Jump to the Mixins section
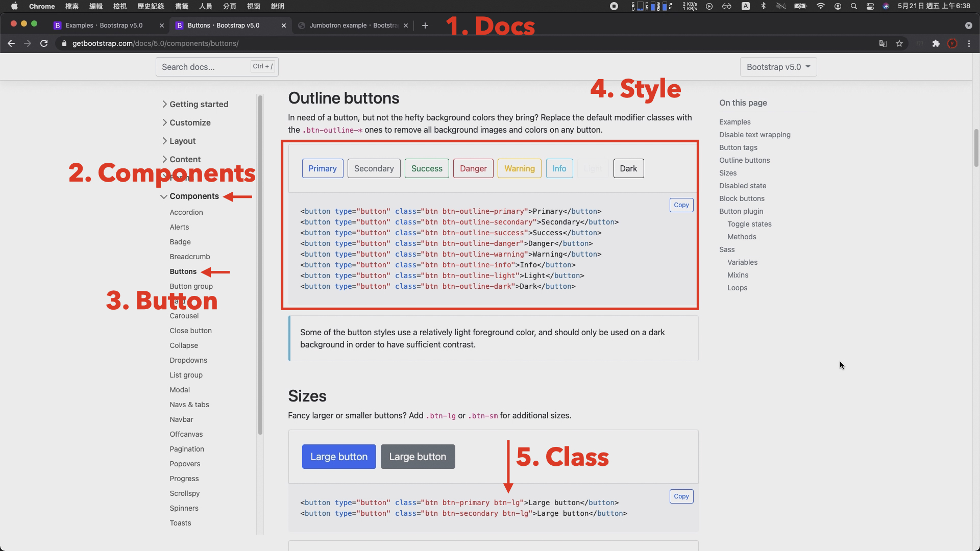The image size is (980, 551). point(738,275)
